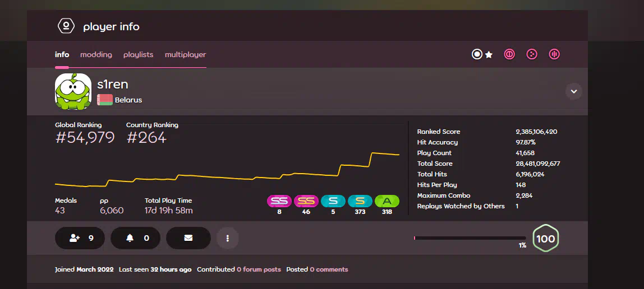The width and height of the screenshot is (644, 289).
Task: Open the multiplayer tab
Action: click(x=185, y=55)
